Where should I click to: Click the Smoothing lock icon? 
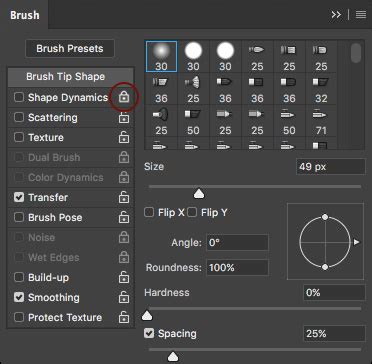[x=124, y=297]
